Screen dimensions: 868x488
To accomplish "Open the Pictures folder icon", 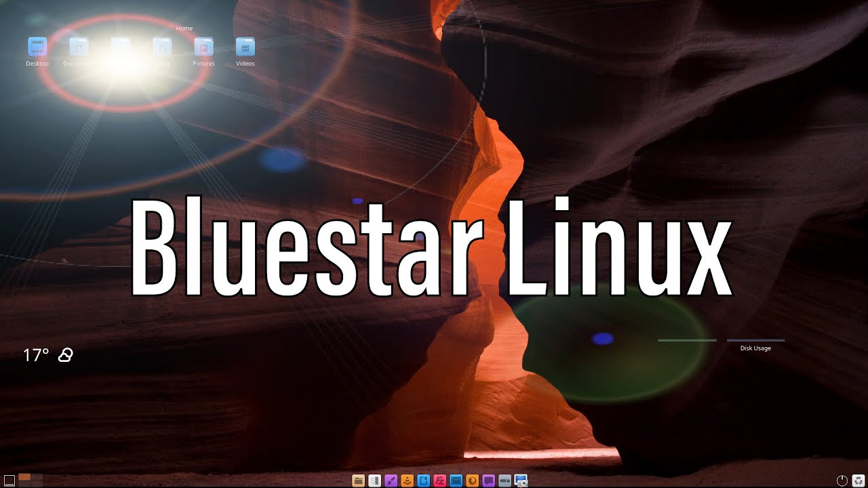I will pyautogui.click(x=203, y=47).
